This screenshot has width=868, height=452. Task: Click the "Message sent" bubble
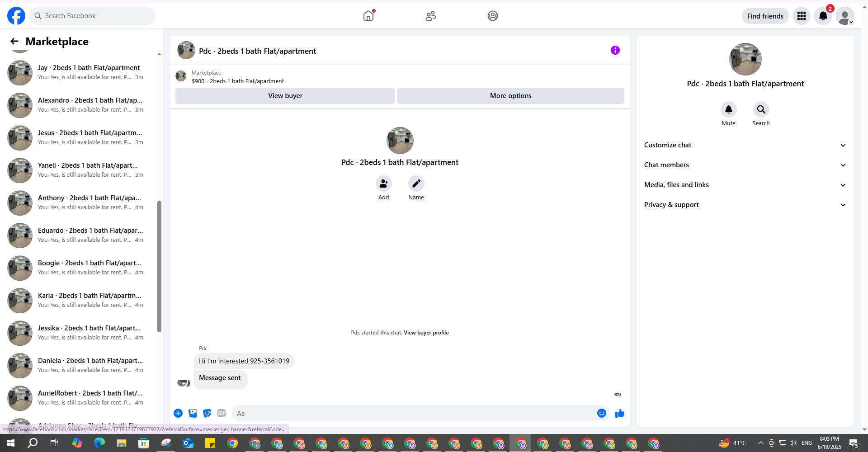220,379
